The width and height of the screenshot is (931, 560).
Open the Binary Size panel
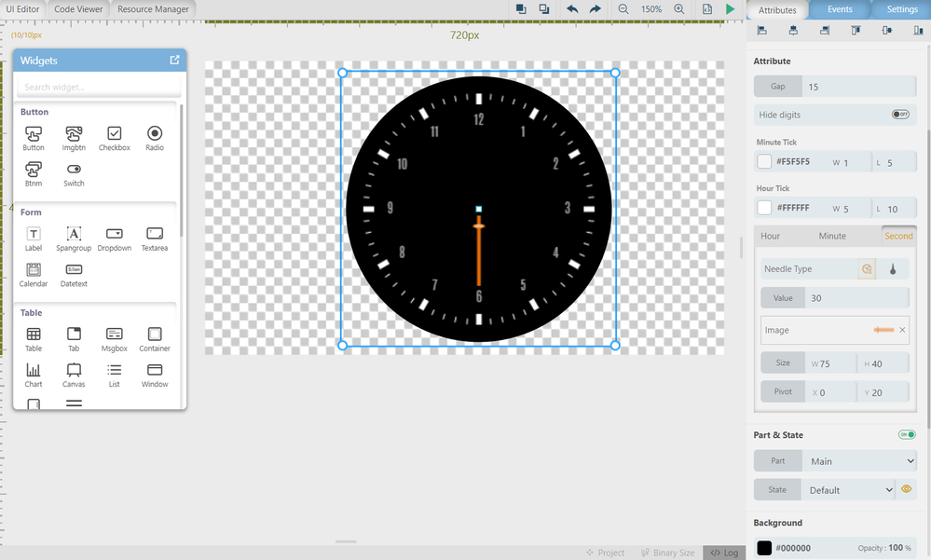coord(667,553)
